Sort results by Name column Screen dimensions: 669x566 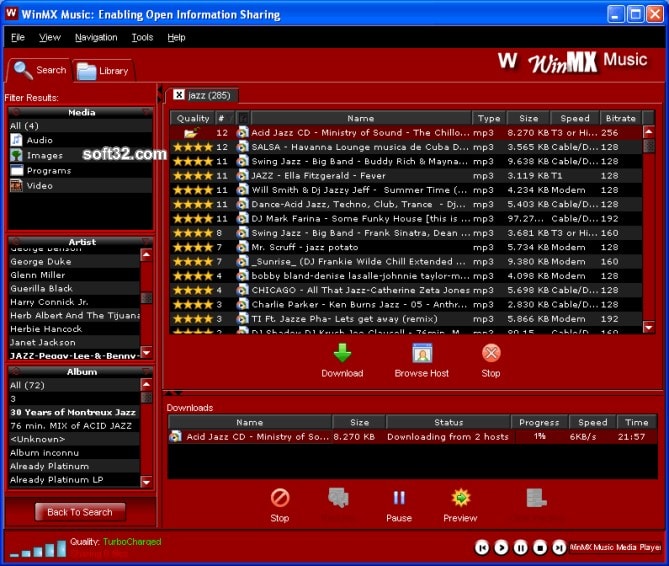(361, 118)
